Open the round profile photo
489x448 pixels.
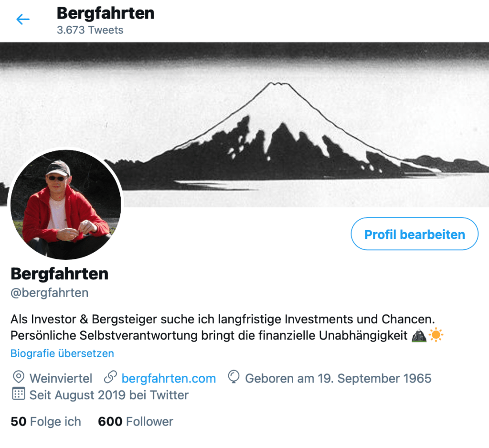(x=66, y=205)
